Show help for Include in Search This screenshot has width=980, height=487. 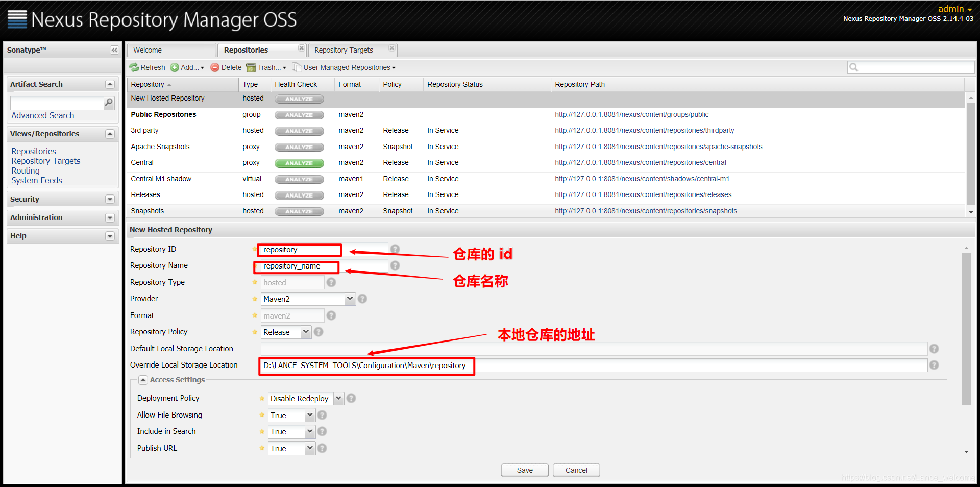(x=322, y=431)
